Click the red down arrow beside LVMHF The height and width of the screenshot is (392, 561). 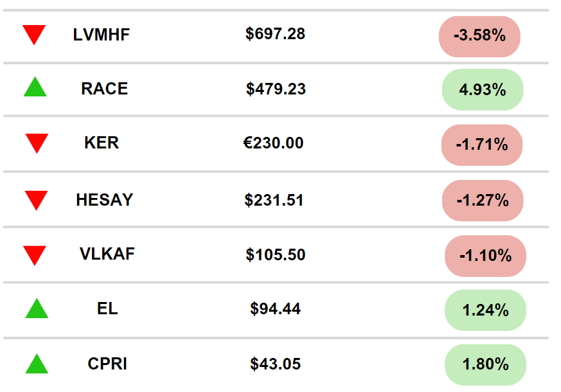[34, 35]
